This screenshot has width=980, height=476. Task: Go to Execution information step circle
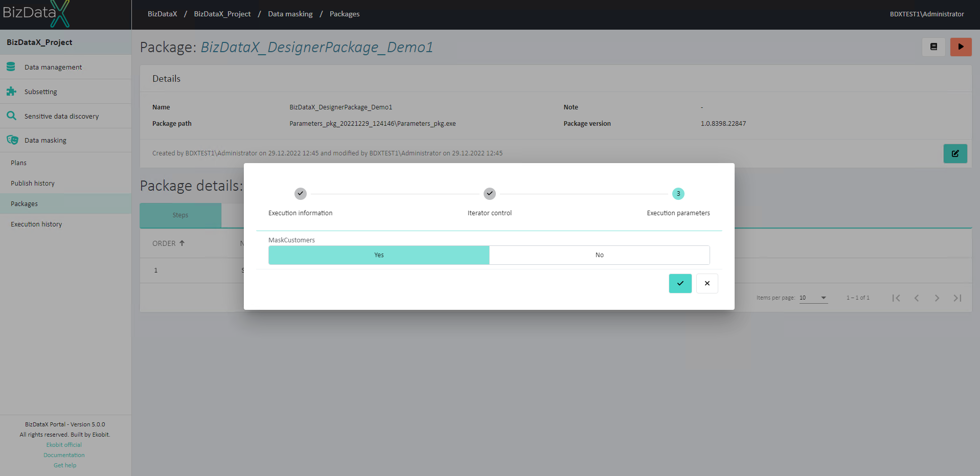pos(301,194)
